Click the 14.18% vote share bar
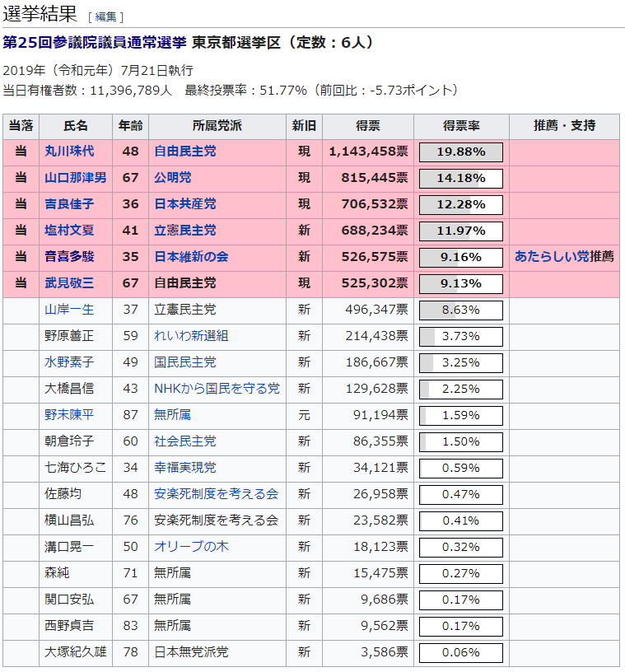This screenshot has width=625, height=672. [461, 178]
